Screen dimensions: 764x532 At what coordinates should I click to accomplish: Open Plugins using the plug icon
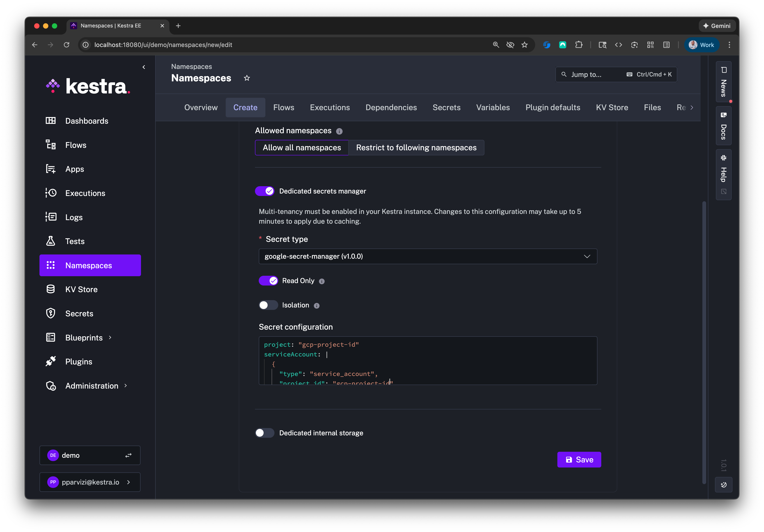[51, 361]
